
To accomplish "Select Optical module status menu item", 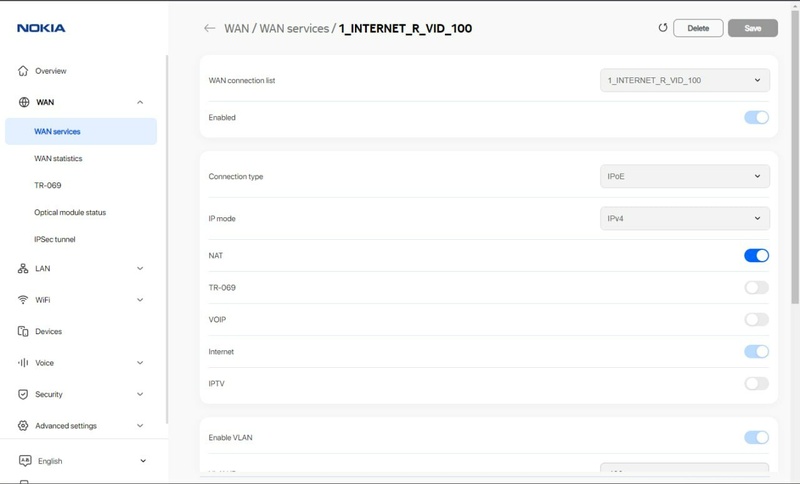I will [70, 212].
